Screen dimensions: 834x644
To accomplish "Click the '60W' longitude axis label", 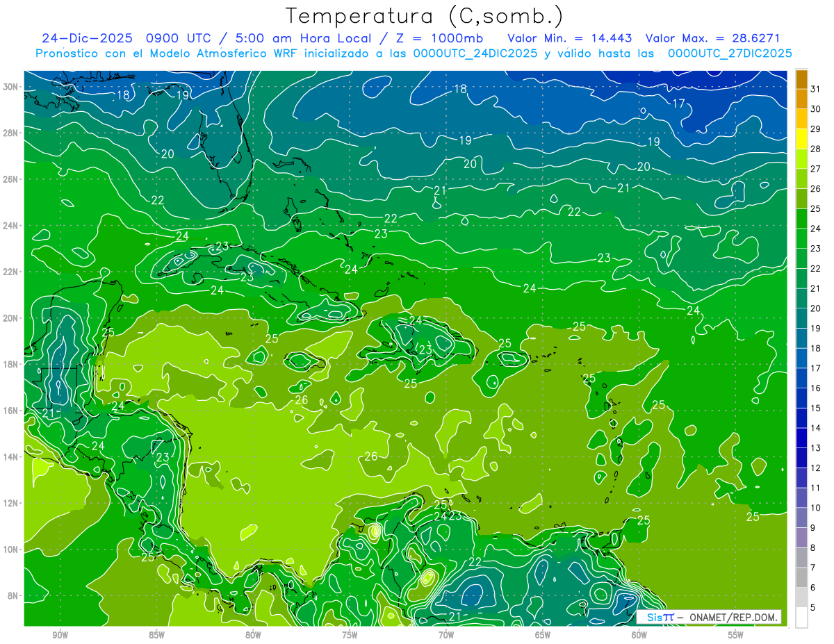I will 639,635.
